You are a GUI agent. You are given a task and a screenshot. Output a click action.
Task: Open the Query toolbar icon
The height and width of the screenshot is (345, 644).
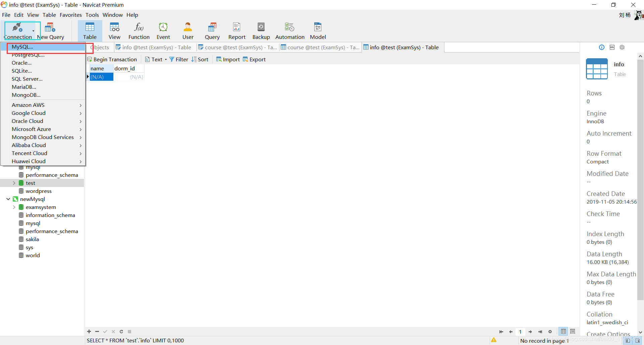coord(212,31)
